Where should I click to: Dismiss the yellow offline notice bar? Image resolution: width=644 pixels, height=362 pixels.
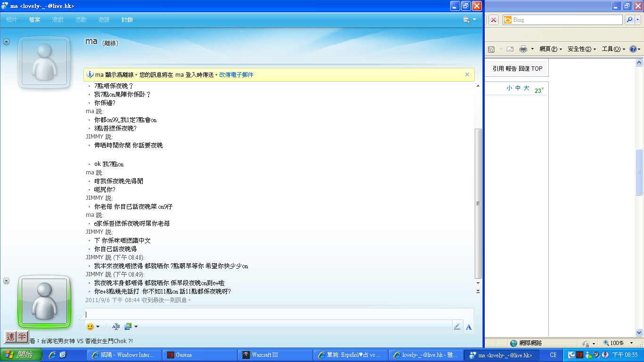(467, 74)
